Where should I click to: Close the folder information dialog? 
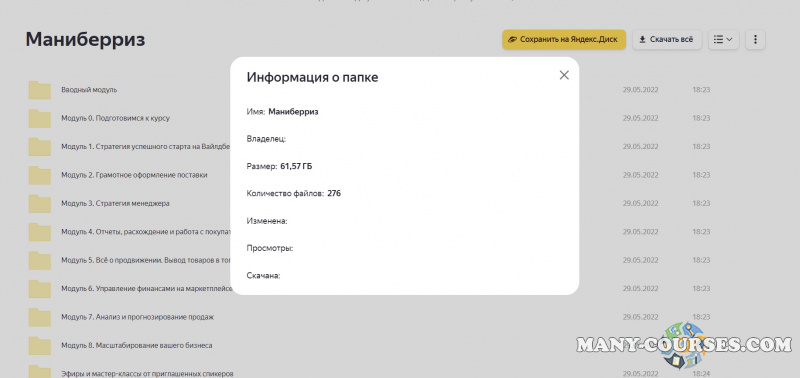[564, 75]
